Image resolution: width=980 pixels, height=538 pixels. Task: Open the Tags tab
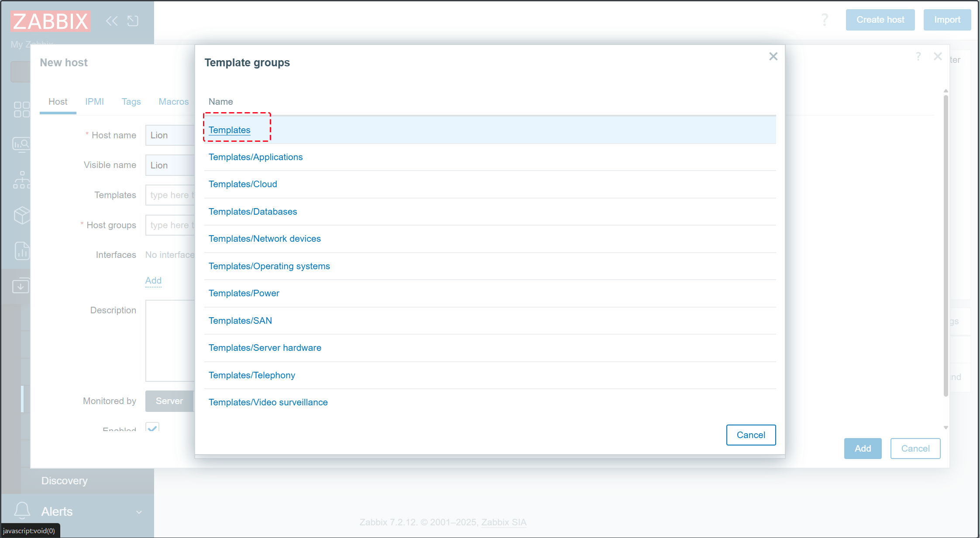[x=131, y=102]
